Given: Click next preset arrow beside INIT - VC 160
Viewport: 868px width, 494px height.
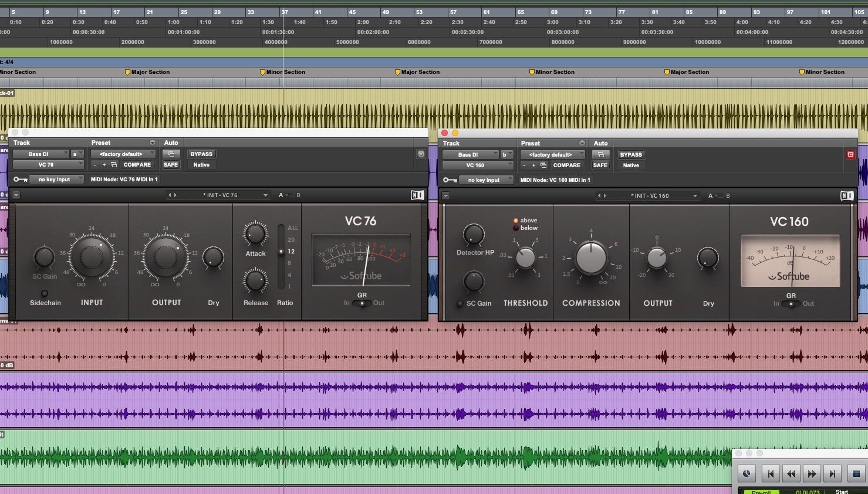Looking at the screenshot, I should [605, 196].
